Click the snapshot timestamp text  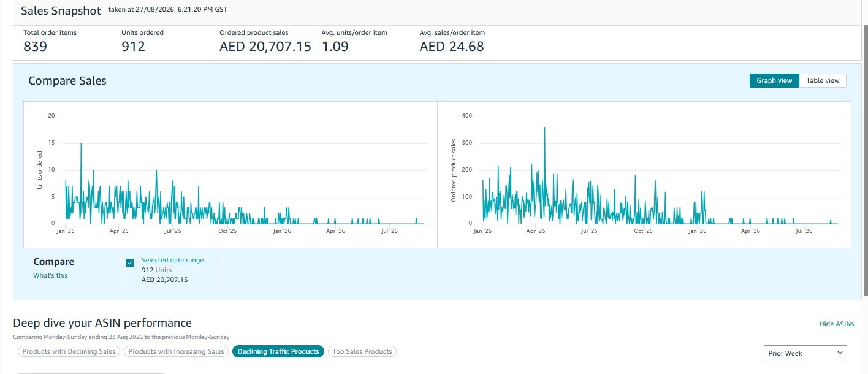(168, 10)
